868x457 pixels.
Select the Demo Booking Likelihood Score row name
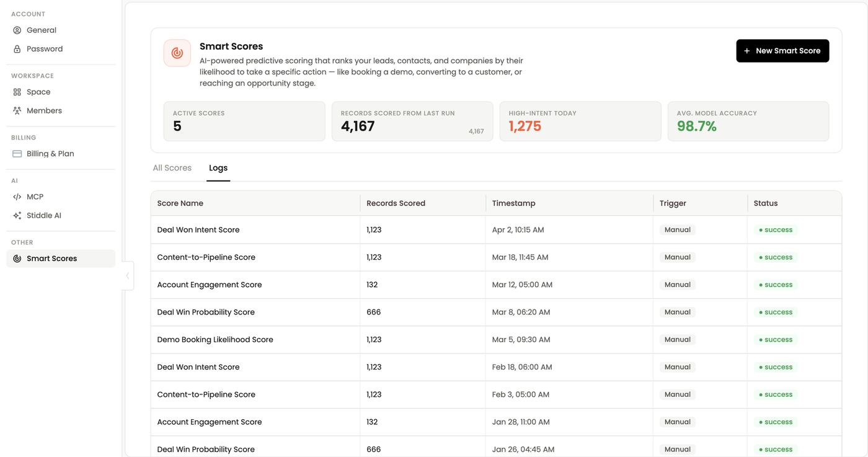215,340
